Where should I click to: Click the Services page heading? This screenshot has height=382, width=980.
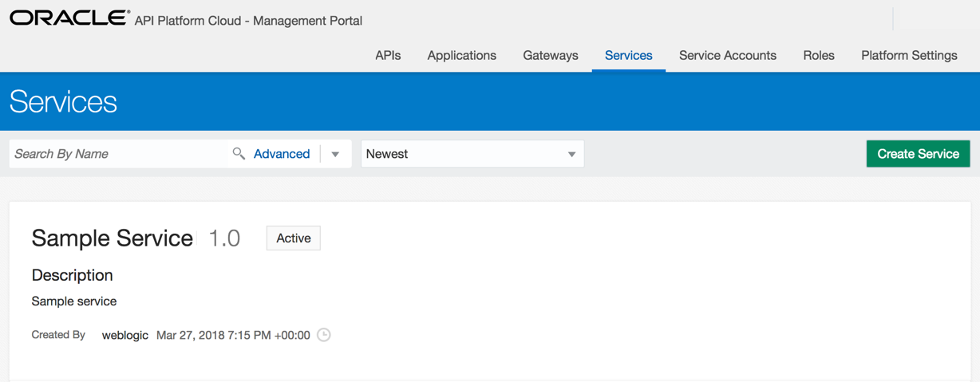[x=63, y=101]
